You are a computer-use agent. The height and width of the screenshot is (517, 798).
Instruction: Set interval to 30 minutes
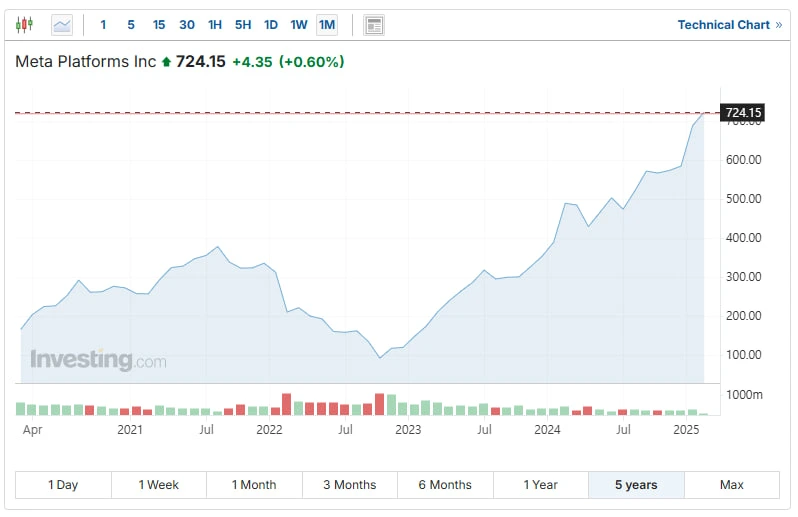pyautogui.click(x=187, y=25)
